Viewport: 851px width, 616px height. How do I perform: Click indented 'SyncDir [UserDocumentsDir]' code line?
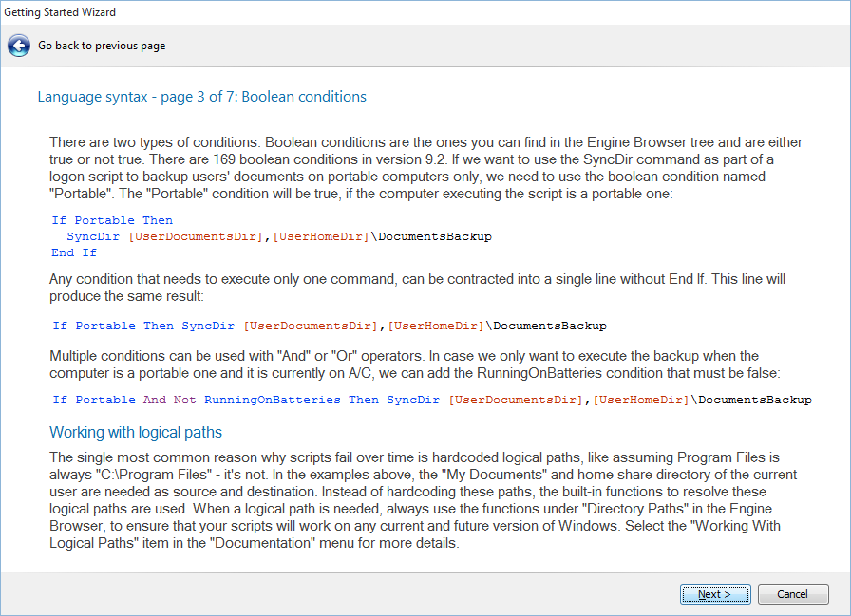click(279, 236)
